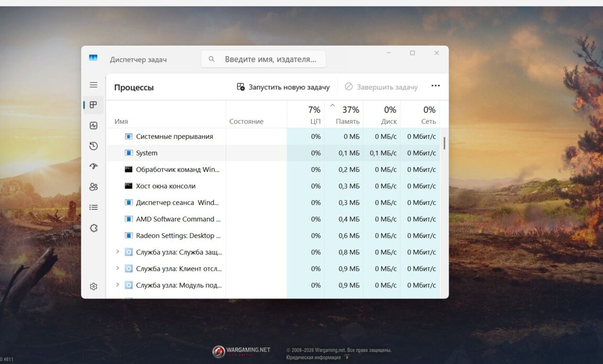This screenshot has width=603, height=364.
Task: Open the Details list icon in sidebar
Action: 93,207
